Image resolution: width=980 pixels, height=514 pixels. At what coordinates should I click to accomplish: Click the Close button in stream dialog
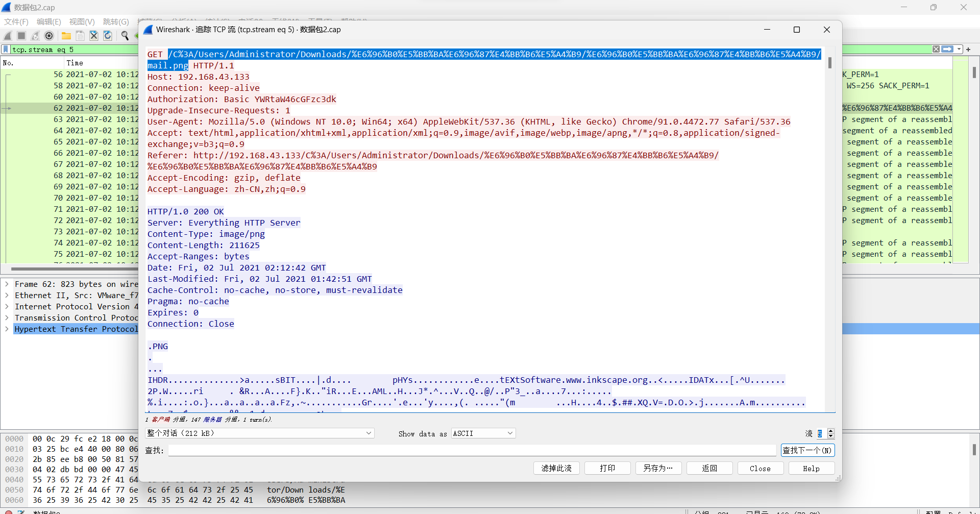[761, 468]
